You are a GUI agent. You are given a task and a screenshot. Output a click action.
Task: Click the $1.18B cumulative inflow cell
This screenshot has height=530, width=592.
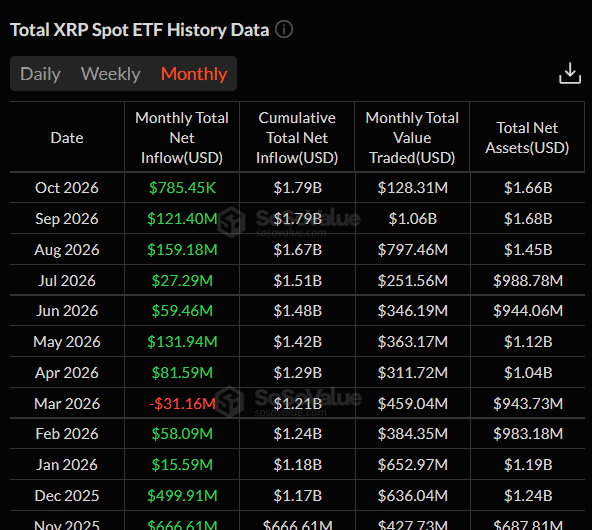(298, 464)
